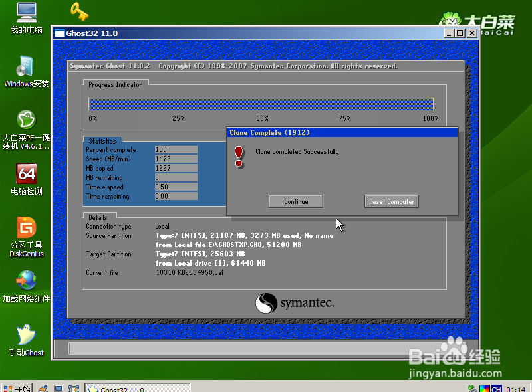Click the taskbar clock showing 01:14
Image resolution: width=532 pixels, height=392 pixels.
pos(516,389)
